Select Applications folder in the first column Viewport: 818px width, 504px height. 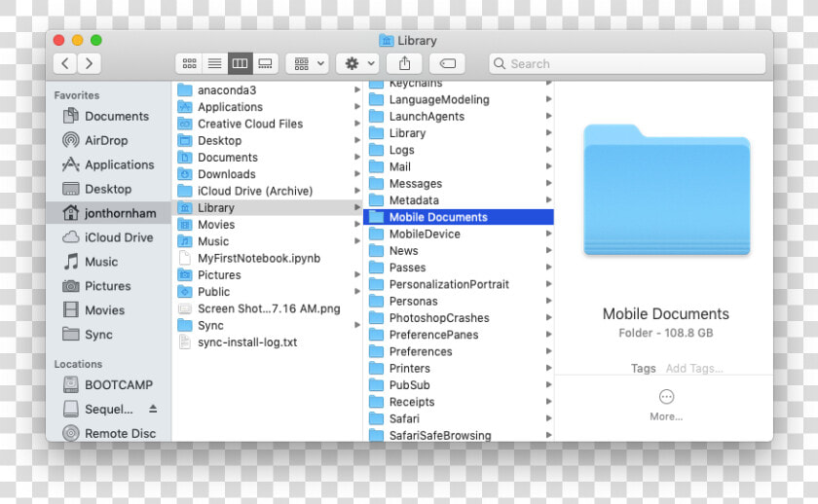click(267, 107)
